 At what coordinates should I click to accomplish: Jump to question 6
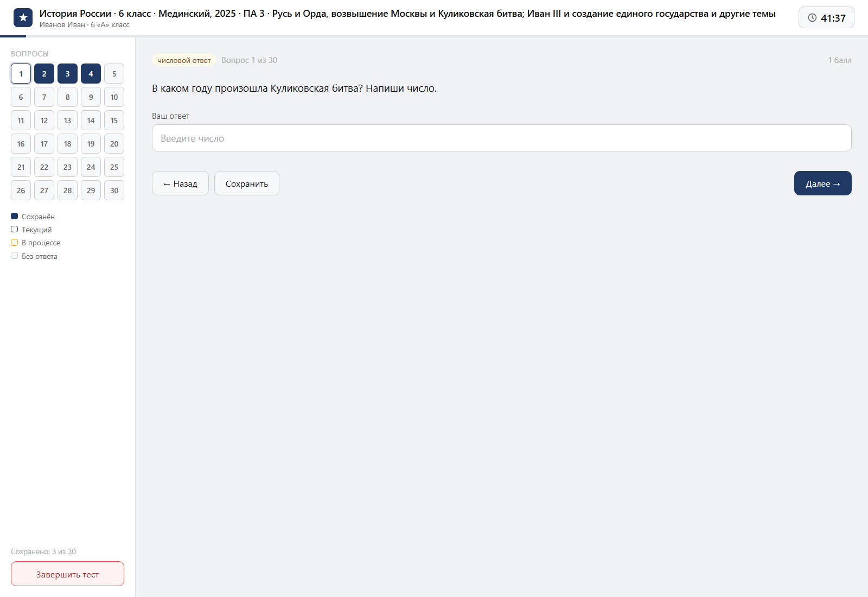tap(21, 97)
